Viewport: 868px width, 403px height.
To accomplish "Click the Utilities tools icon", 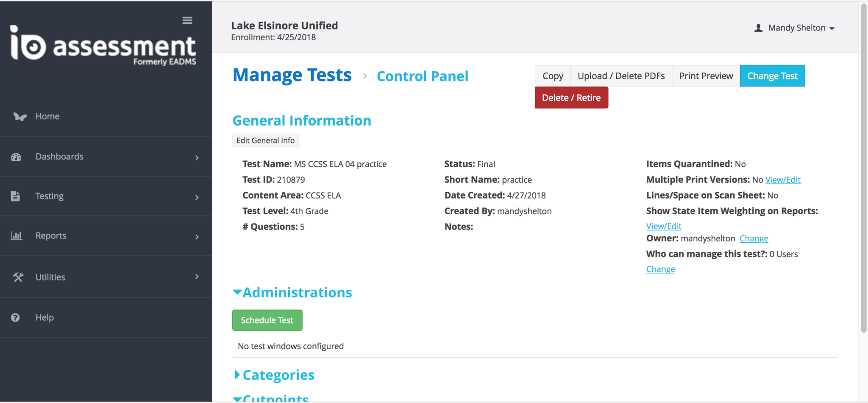I will pyautogui.click(x=18, y=277).
